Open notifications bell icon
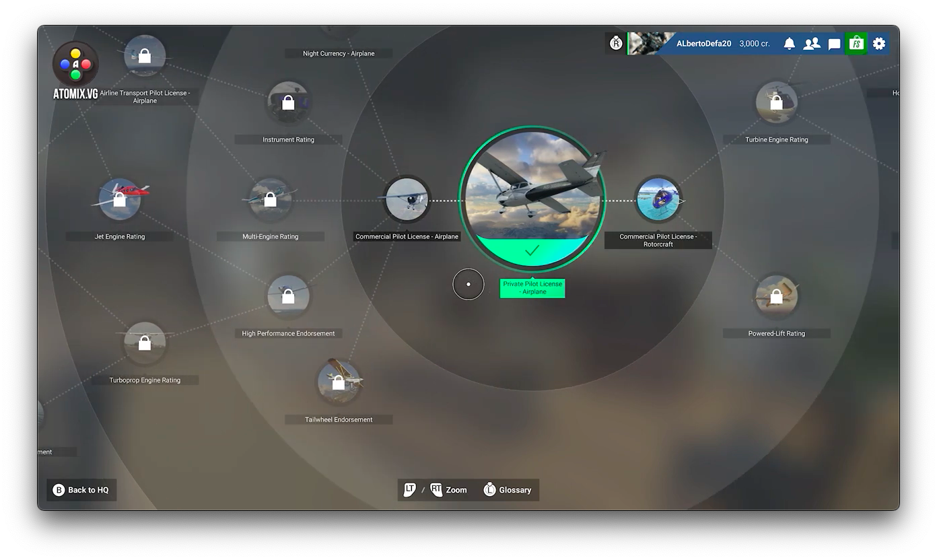The image size is (937, 560). [x=789, y=44]
